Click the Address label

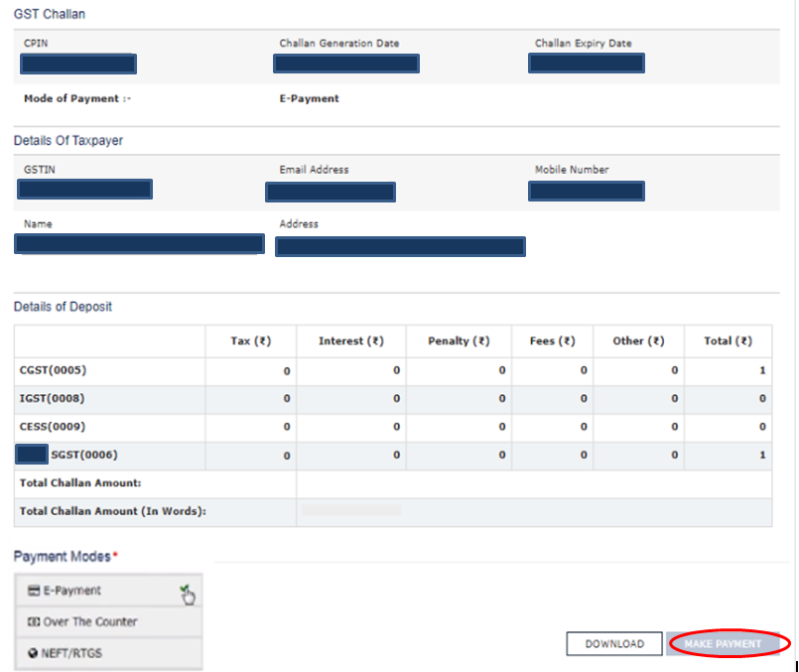tap(299, 224)
